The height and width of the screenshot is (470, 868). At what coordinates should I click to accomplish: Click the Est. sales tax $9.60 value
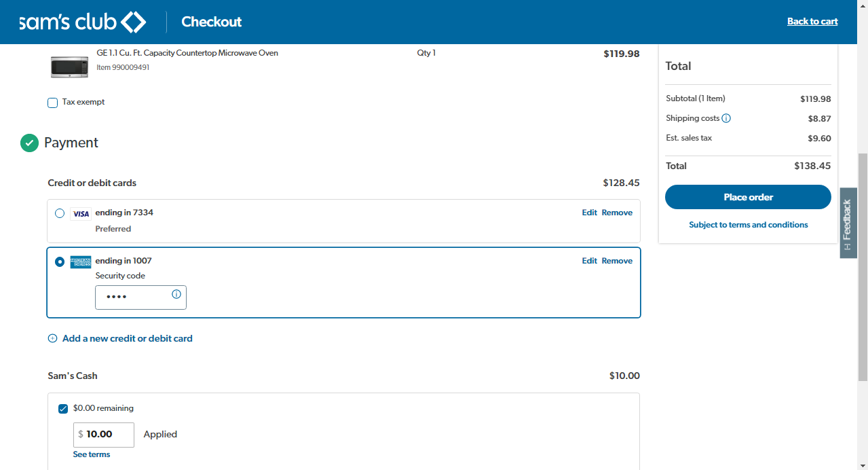[x=819, y=139]
